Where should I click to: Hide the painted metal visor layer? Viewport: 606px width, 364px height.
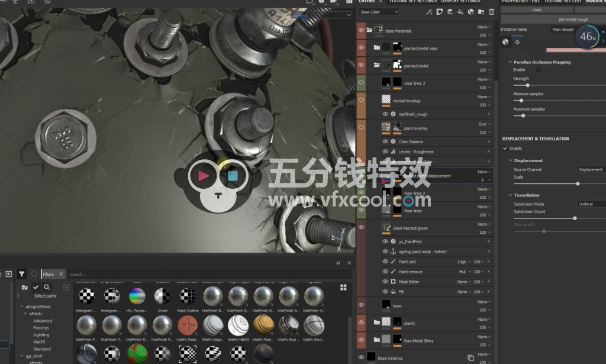point(361,47)
